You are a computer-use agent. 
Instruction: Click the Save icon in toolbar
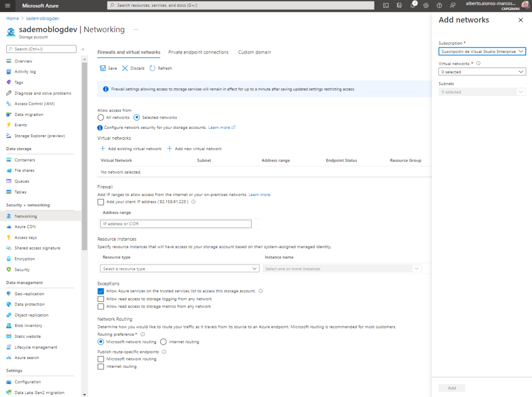(102, 68)
